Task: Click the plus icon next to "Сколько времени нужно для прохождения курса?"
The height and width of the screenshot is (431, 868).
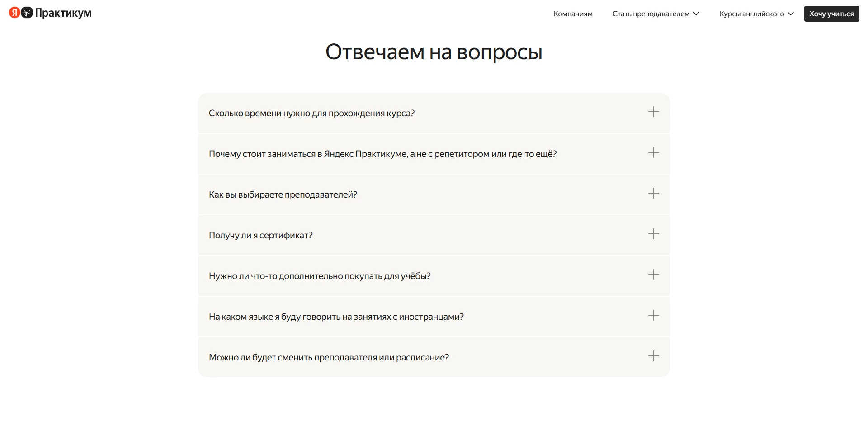Action: pyautogui.click(x=654, y=113)
